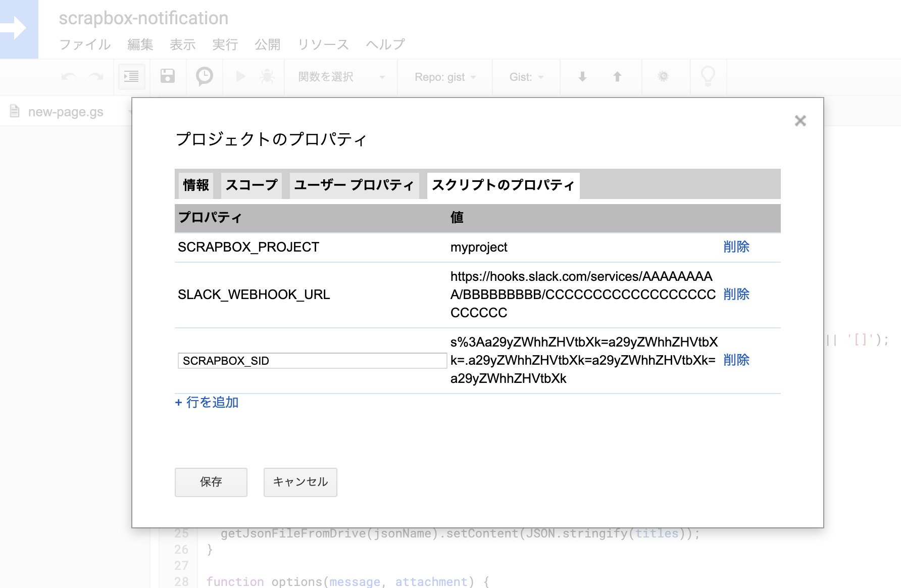Image resolution: width=901 pixels, height=588 pixels.
Task: Expand the Gist: dropdown
Action: click(526, 77)
